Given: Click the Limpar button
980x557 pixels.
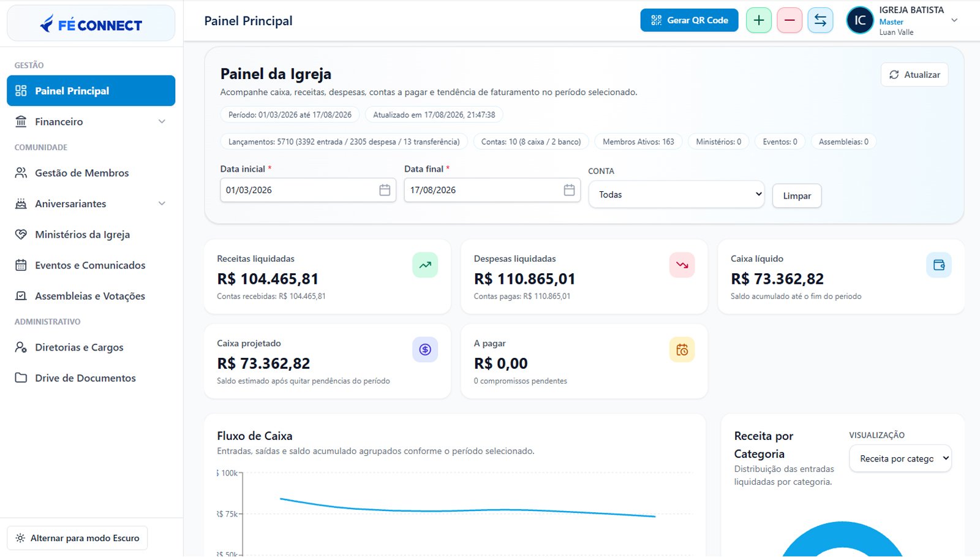Looking at the screenshot, I should [796, 196].
